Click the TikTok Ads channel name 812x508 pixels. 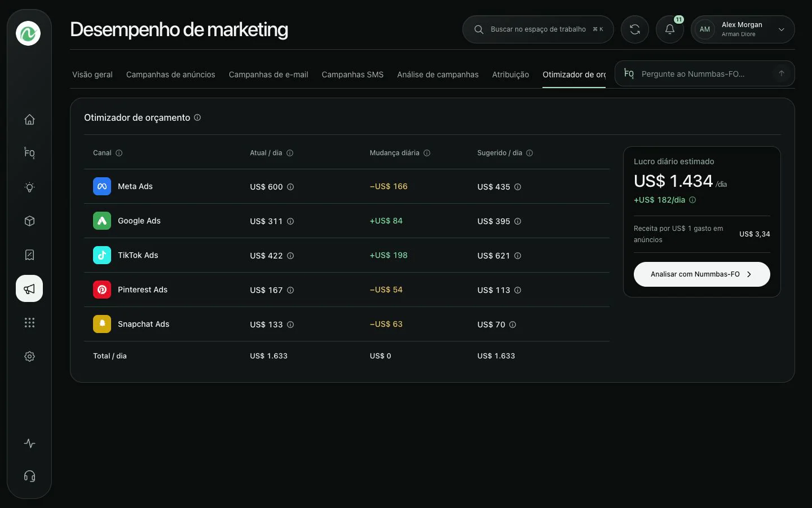point(138,255)
